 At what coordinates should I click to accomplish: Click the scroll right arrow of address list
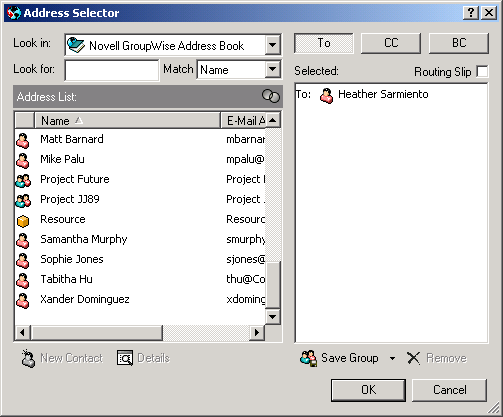coord(257,333)
